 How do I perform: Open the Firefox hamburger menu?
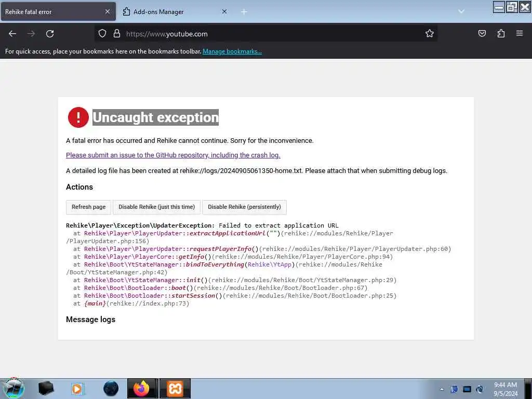tap(520, 33)
